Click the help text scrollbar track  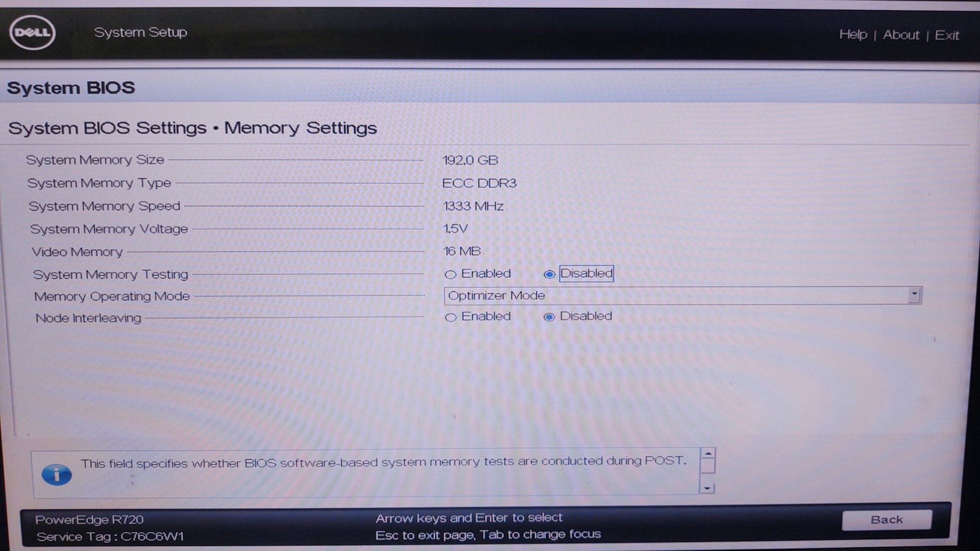click(x=708, y=472)
